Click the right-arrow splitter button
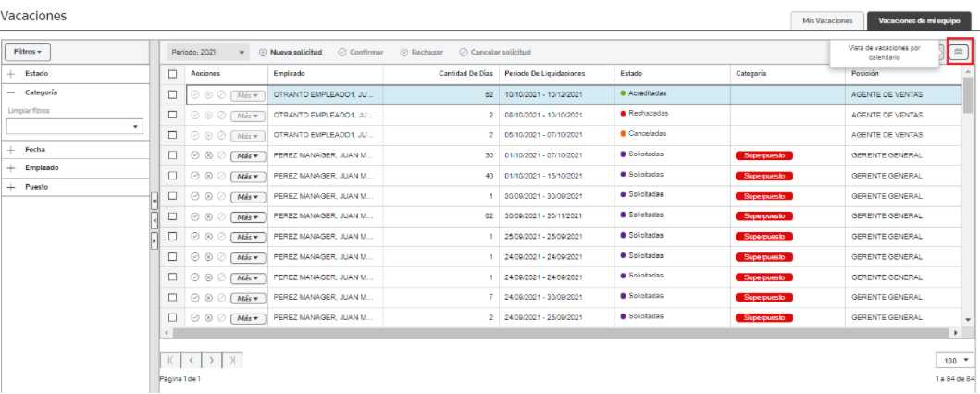Screen dimensions: 980x394 pyautogui.click(x=155, y=240)
